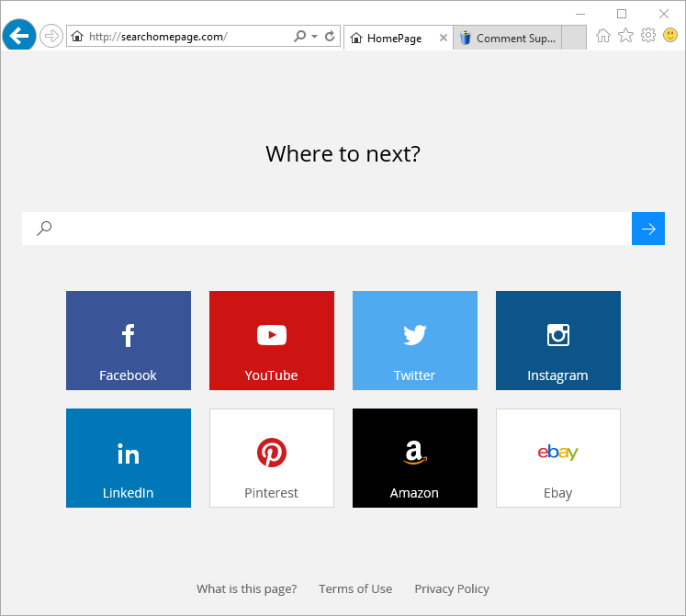
Task: Click the address bar search magnifier icon
Action: [300, 36]
